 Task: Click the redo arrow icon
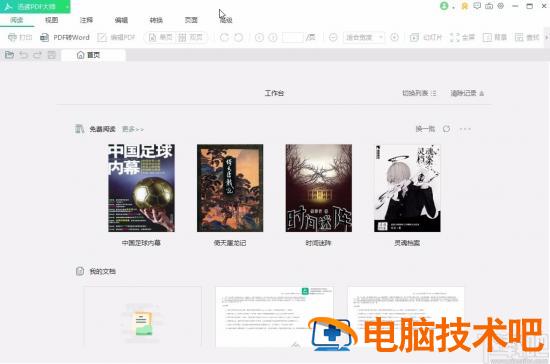(x=38, y=55)
